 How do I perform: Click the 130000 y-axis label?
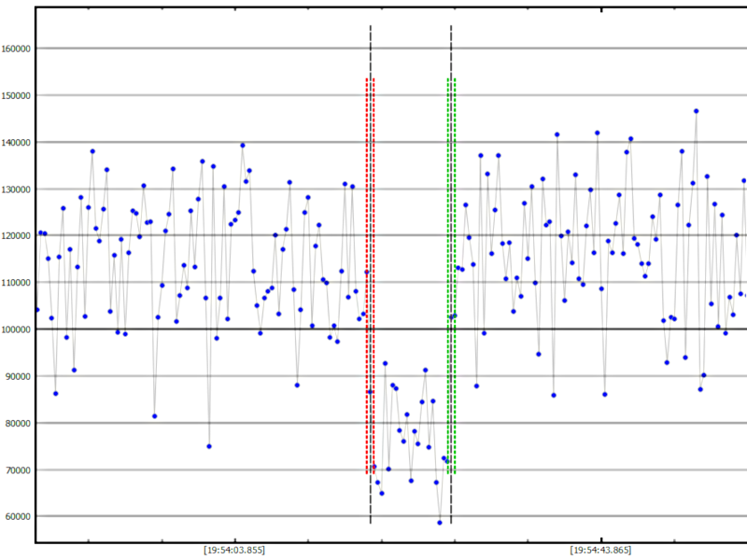pyautogui.click(x=17, y=189)
